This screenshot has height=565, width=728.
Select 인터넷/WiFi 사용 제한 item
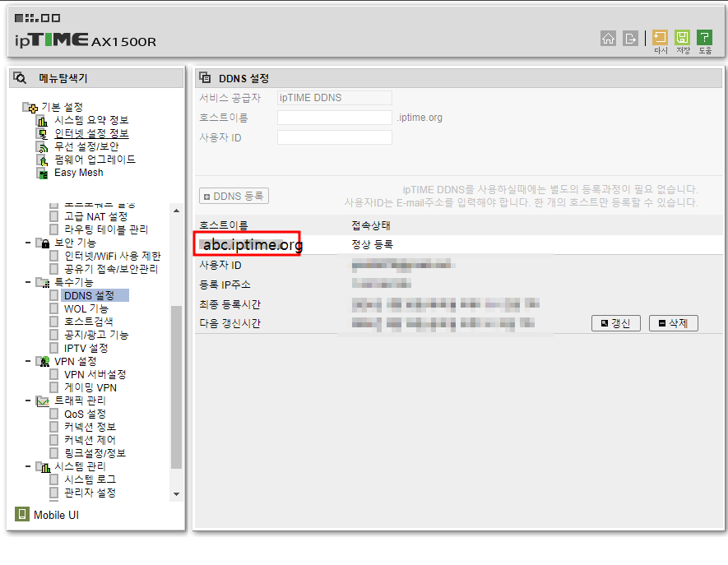point(113,256)
